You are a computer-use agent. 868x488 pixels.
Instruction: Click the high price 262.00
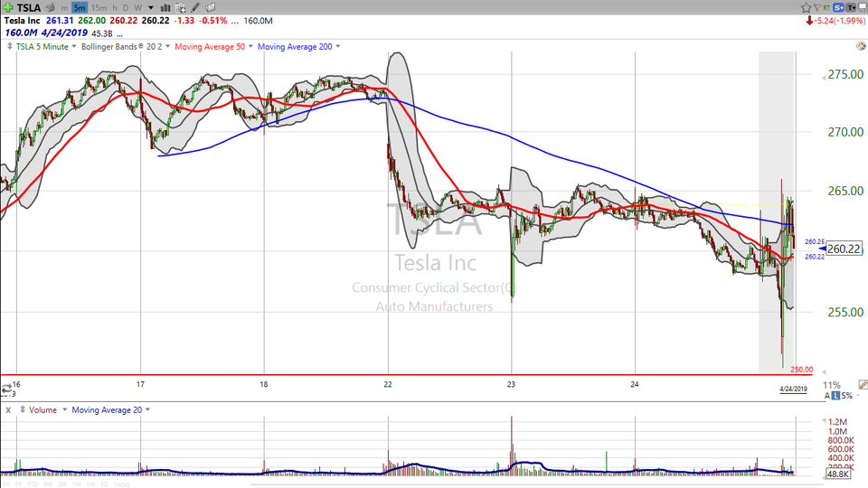point(91,21)
